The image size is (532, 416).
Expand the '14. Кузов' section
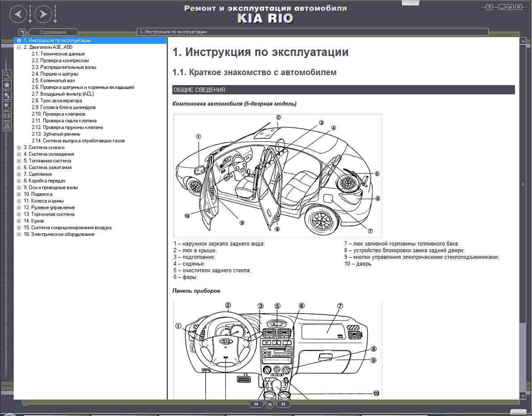click(19, 221)
